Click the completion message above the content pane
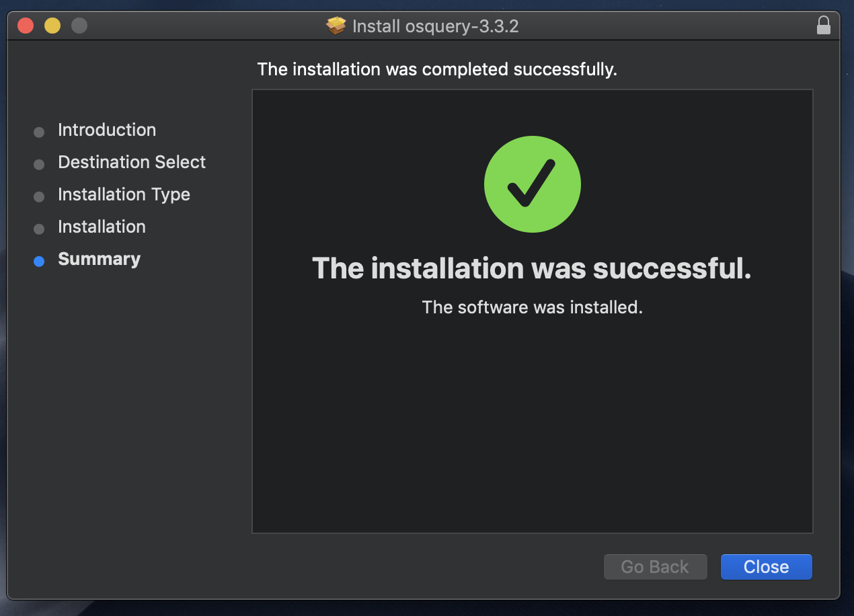The width and height of the screenshot is (854, 616). tap(436, 69)
